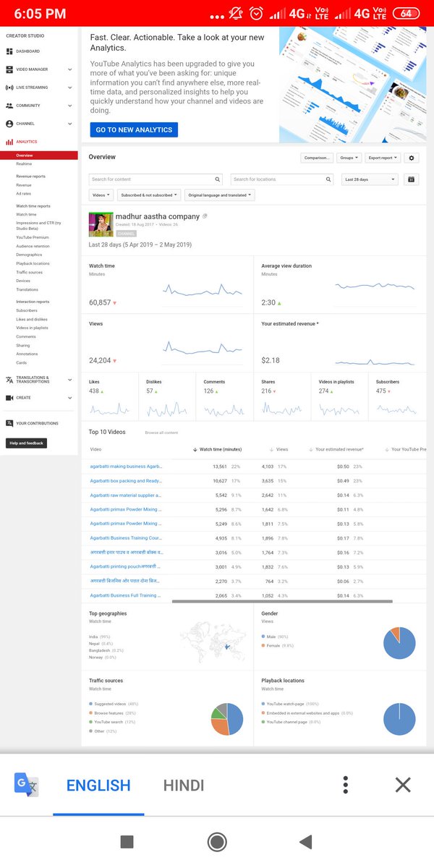Click the Help and feedback button
The height and width of the screenshot is (868, 434).
(x=26, y=443)
